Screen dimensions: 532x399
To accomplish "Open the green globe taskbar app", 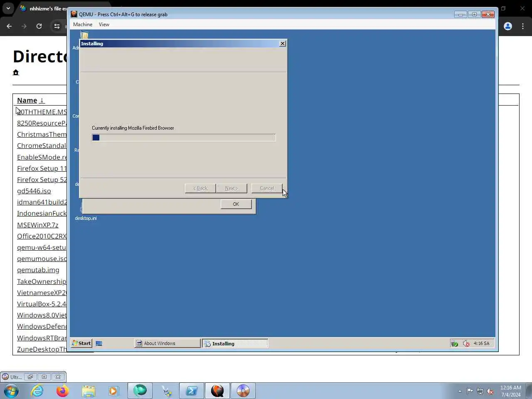I will pos(140,391).
